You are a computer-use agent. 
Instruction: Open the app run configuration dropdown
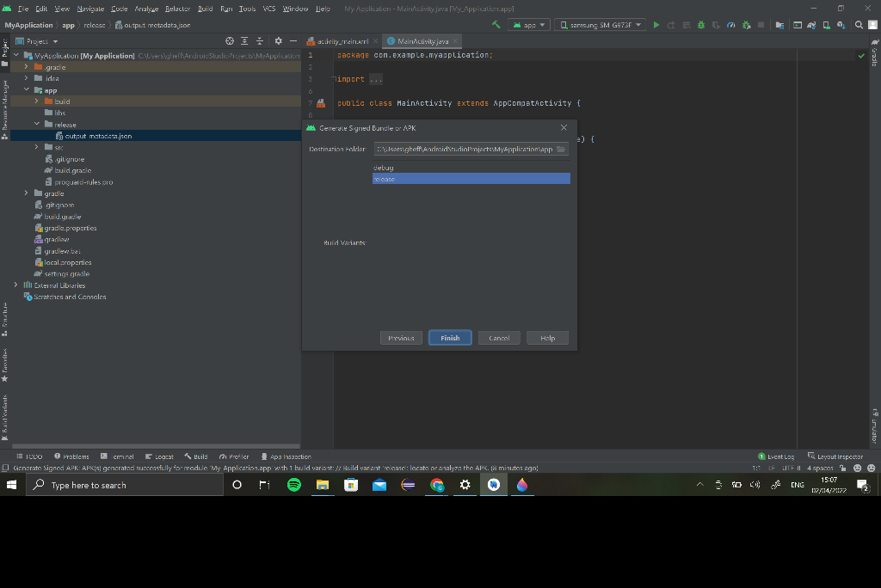529,25
